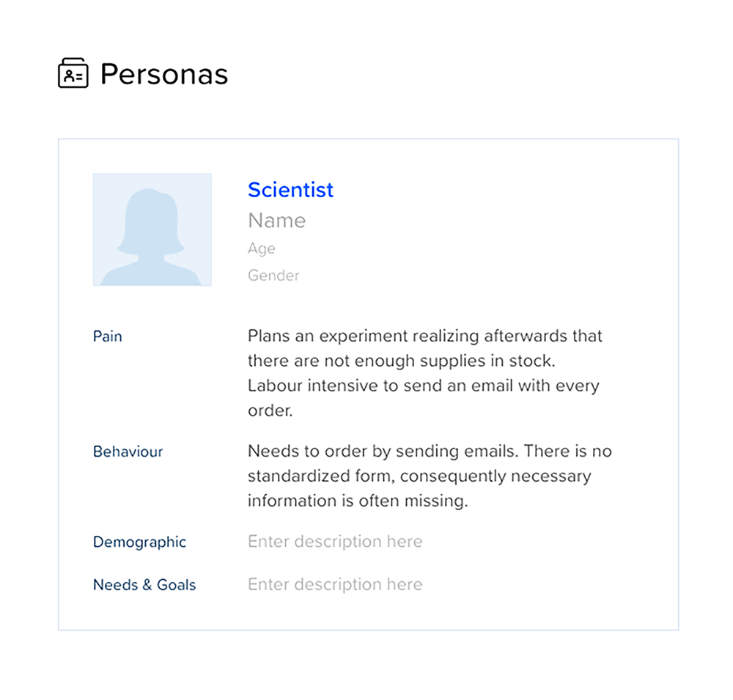
Task: Select the Demographic section label
Action: (139, 542)
